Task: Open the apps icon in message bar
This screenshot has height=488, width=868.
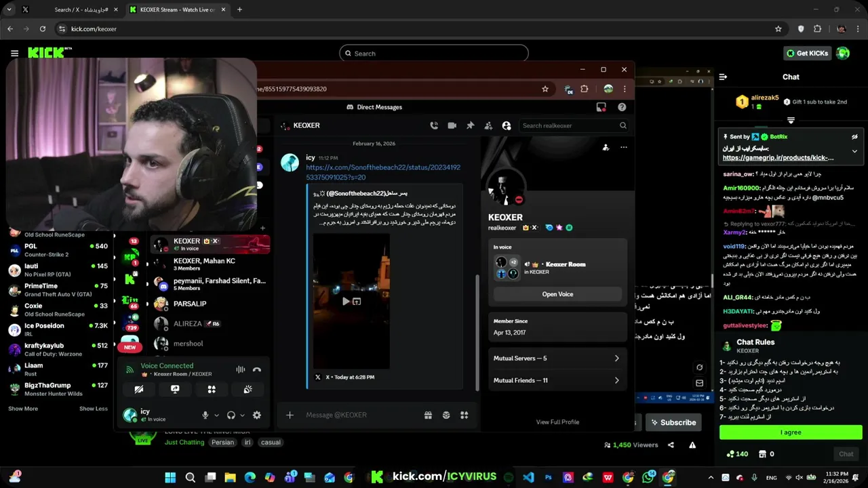Action: pos(465,415)
